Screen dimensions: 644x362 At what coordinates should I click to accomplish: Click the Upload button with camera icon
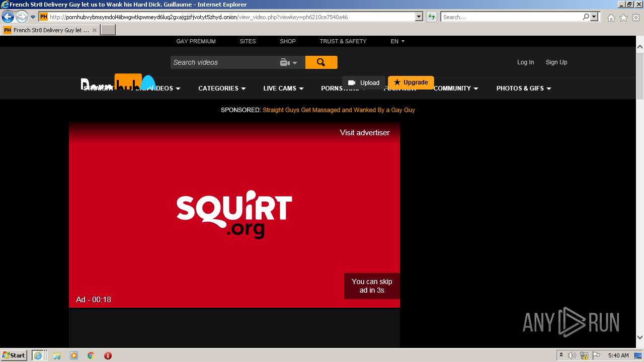(x=364, y=82)
